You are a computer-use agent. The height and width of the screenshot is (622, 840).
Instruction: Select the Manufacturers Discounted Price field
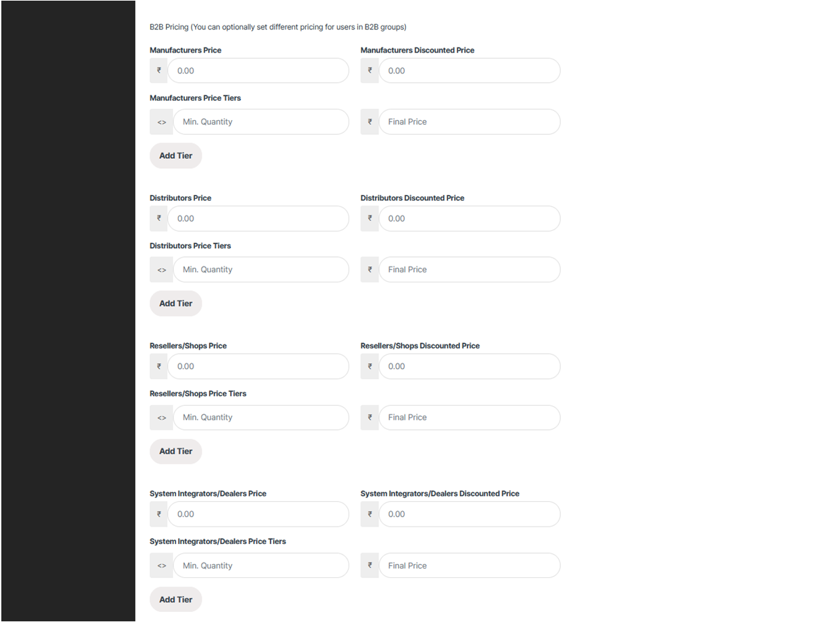coord(469,70)
